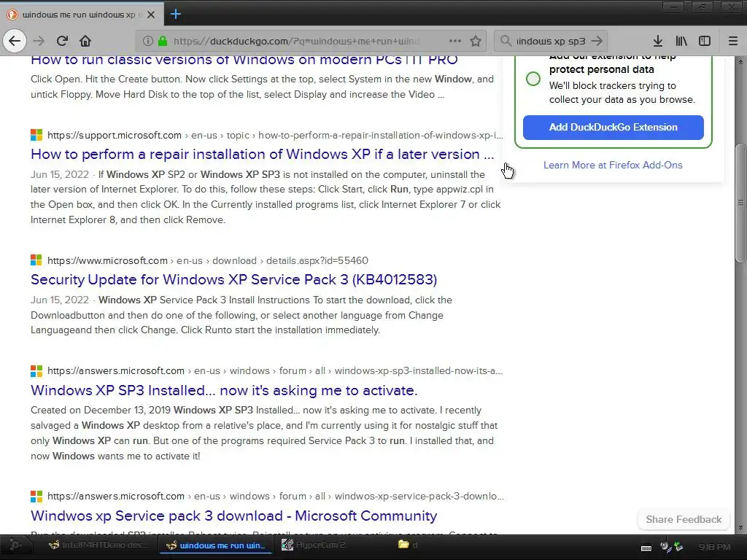Click the Share Feedback button
This screenshot has height=560, width=747.
[684, 519]
